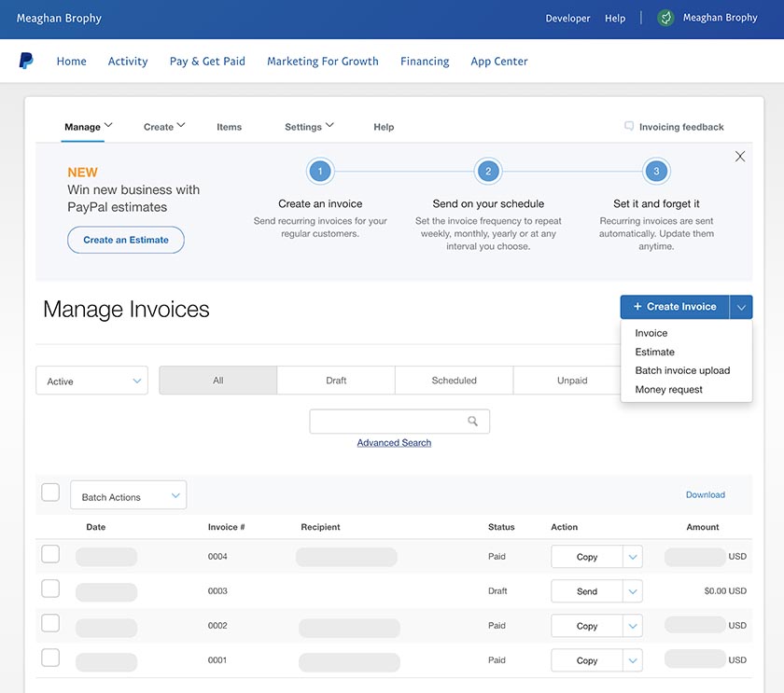Viewport: 784px width, 693px height.
Task: Open the Create tab dropdown
Action: (x=164, y=127)
